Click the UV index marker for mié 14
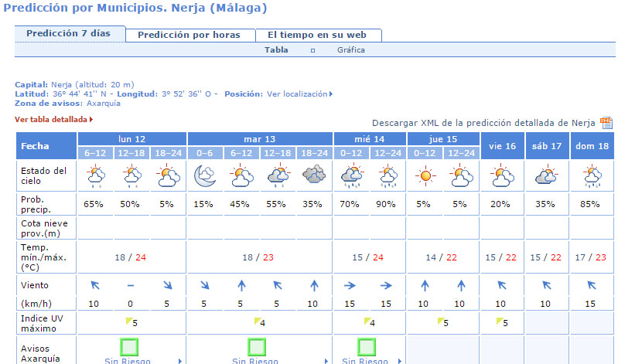This screenshot has height=364, width=618. [x=368, y=321]
